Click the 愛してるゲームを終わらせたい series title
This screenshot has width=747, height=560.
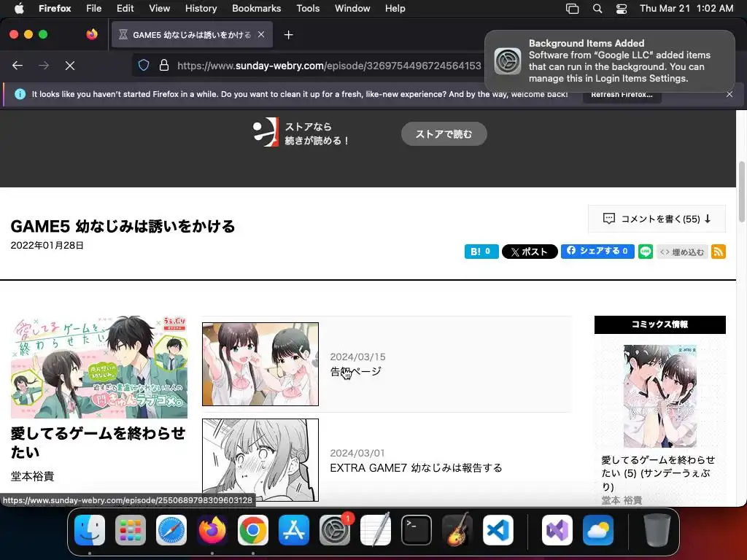[x=98, y=442]
